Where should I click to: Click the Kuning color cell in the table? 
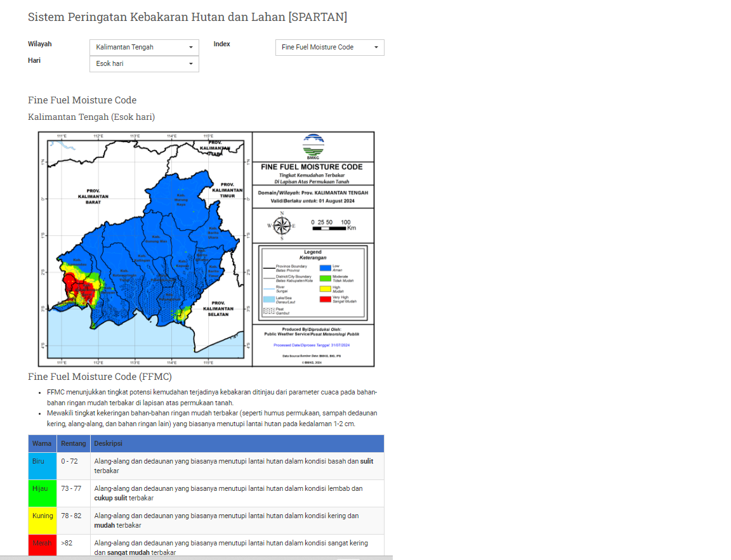point(43,521)
